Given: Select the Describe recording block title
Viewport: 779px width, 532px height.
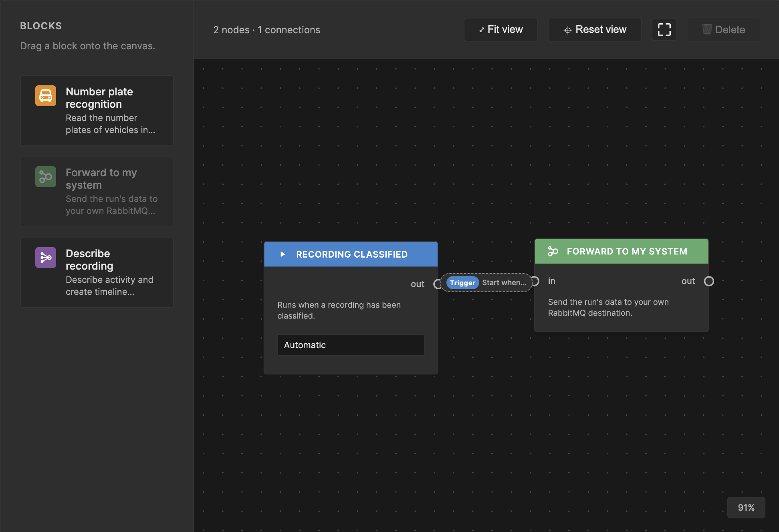Looking at the screenshot, I should (x=89, y=260).
